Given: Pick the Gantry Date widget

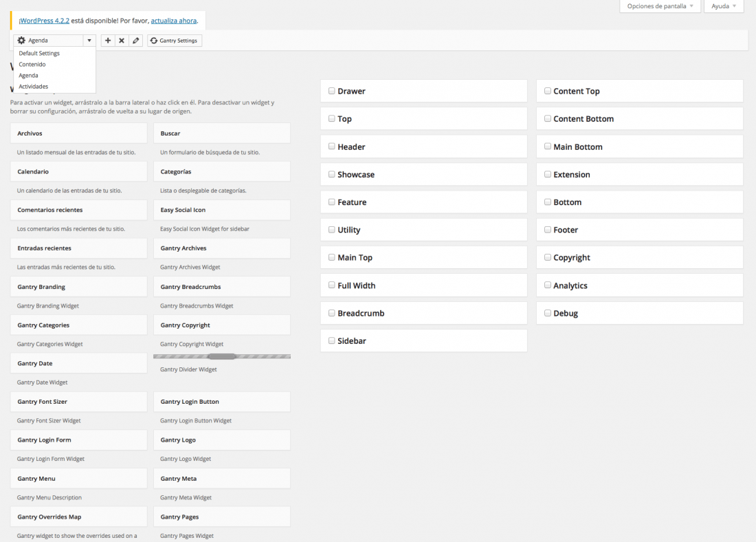Looking at the screenshot, I should pos(78,363).
